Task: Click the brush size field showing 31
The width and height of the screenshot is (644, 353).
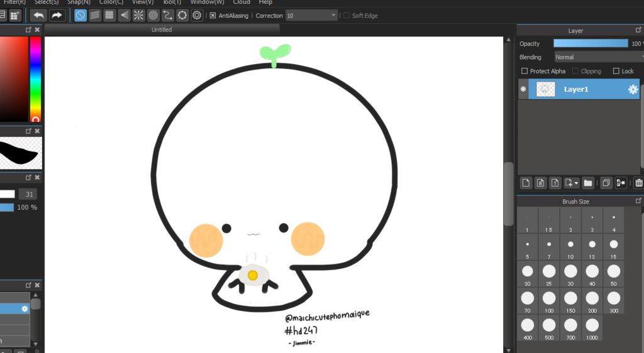Action: pos(28,194)
